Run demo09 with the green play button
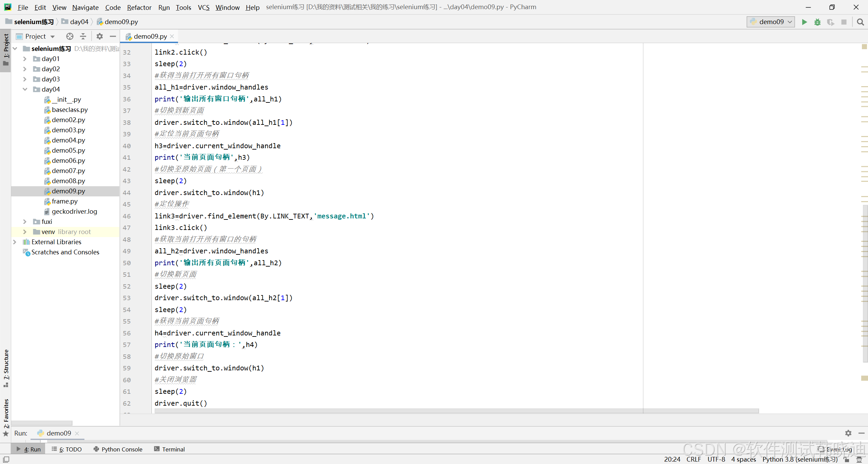Screen dimensions: 868x464 click(x=804, y=22)
